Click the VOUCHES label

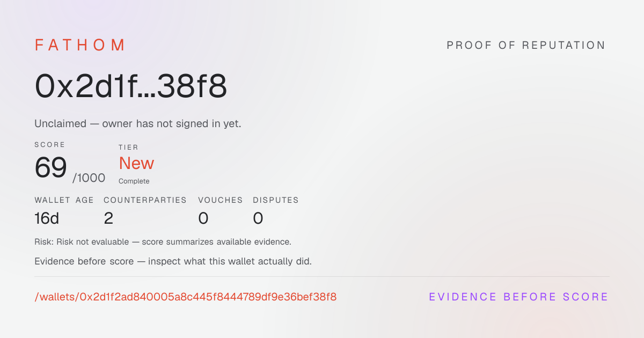click(x=221, y=200)
